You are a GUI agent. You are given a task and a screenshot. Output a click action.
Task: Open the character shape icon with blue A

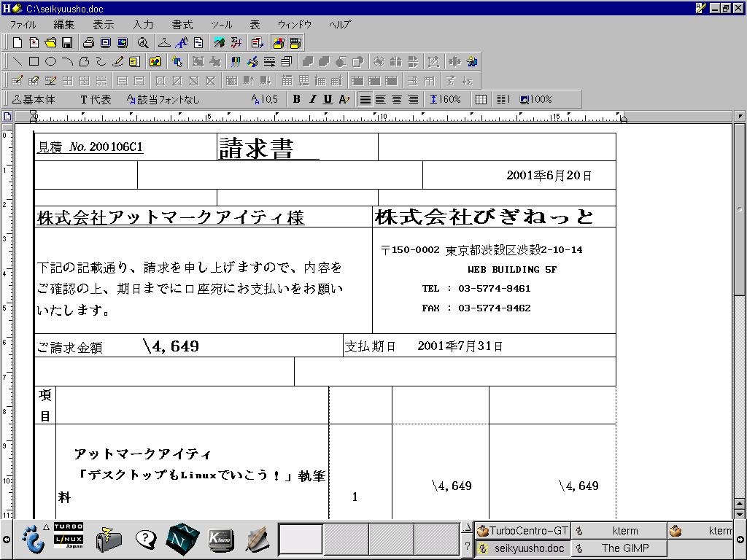point(182,43)
